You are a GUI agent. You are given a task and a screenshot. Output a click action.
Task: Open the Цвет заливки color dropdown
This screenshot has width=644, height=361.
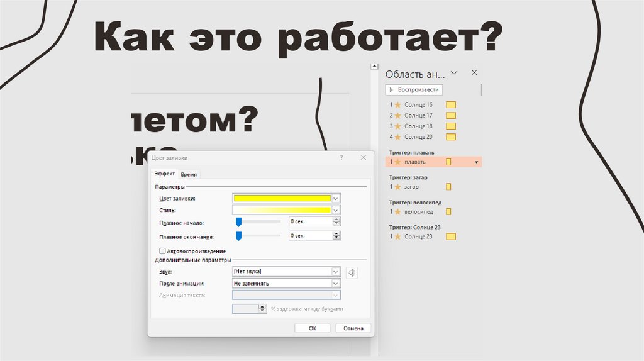click(x=336, y=198)
